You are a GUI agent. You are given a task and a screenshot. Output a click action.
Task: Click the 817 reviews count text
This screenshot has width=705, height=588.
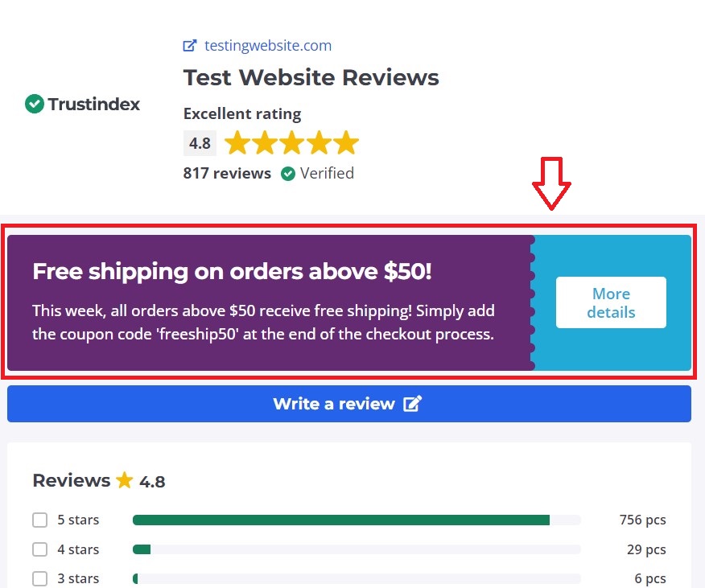click(227, 173)
